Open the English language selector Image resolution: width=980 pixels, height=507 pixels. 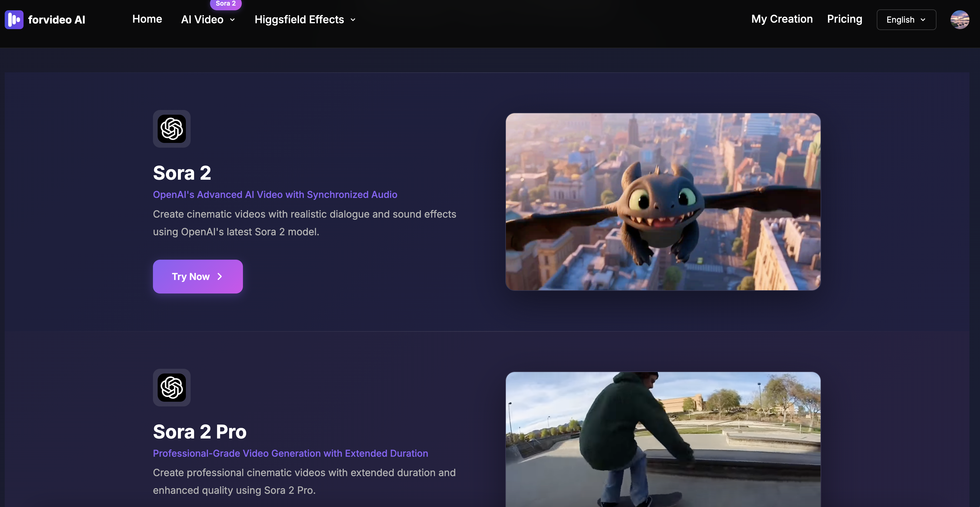(x=906, y=20)
